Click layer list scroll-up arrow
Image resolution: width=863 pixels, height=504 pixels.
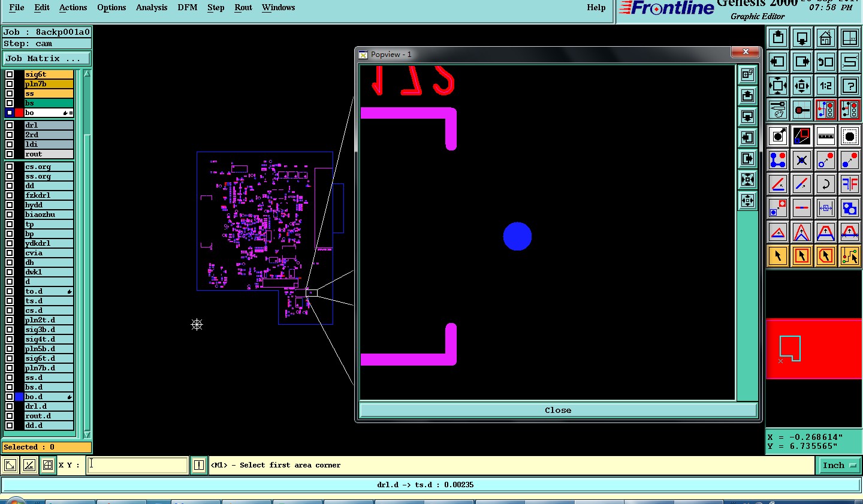click(x=87, y=74)
